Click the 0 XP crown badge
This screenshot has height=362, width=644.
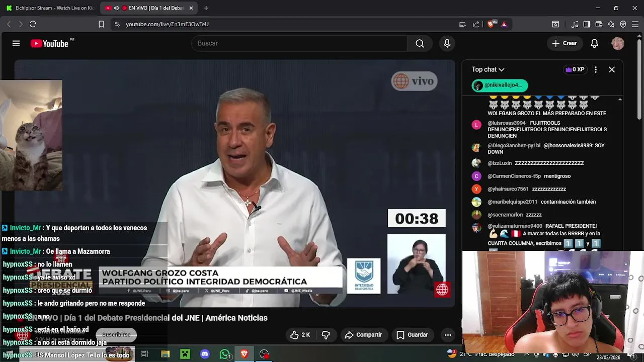click(x=575, y=69)
